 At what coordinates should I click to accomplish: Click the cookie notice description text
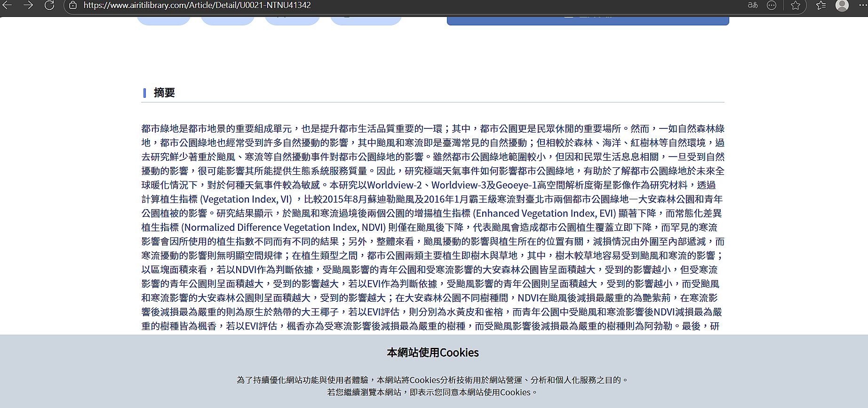pyautogui.click(x=432, y=386)
